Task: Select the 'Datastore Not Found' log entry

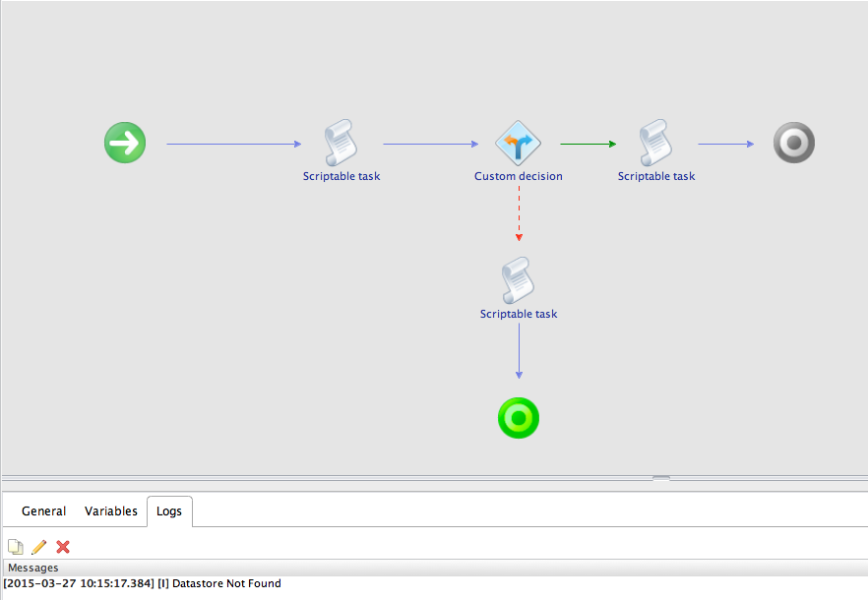Action: point(143,584)
